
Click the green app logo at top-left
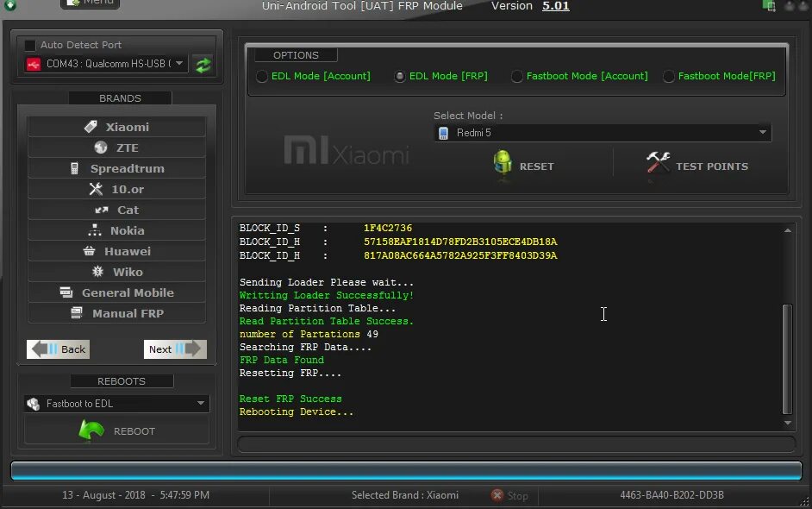click(x=10, y=5)
